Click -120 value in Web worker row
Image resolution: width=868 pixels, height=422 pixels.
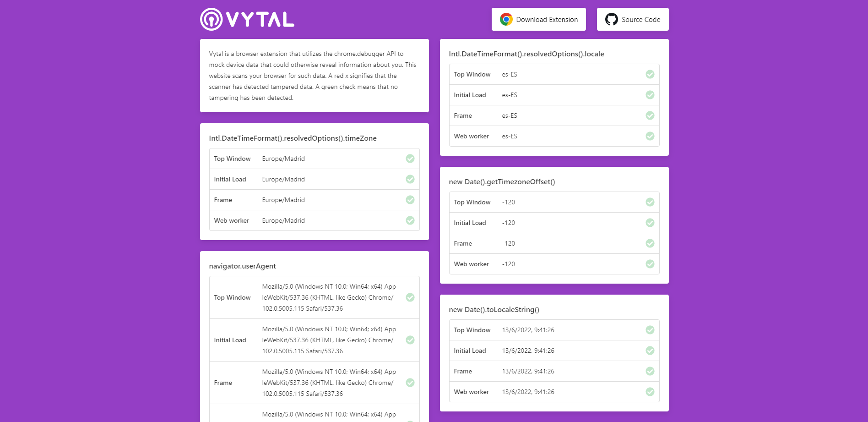[x=509, y=264]
